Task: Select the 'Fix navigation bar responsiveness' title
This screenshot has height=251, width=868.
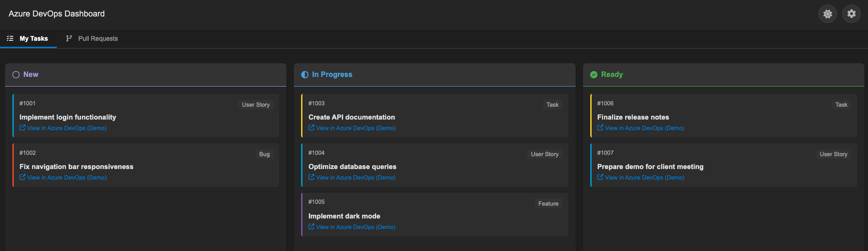Action: (x=76, y=167)
